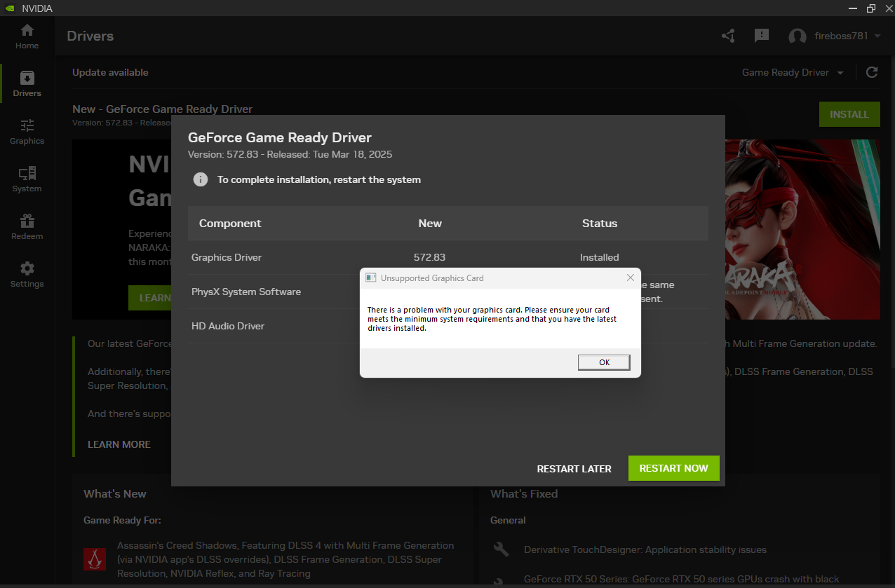Image resolution: width=895 pixels, height=588 pixels.
Task: Refresh the driver update check
Action: coord(872,72)
